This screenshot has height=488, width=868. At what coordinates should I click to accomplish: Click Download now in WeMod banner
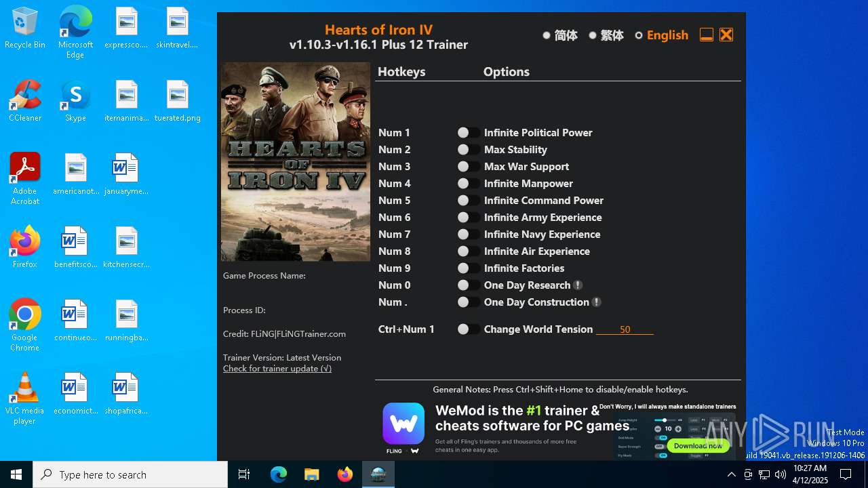(x=698, y=445)
